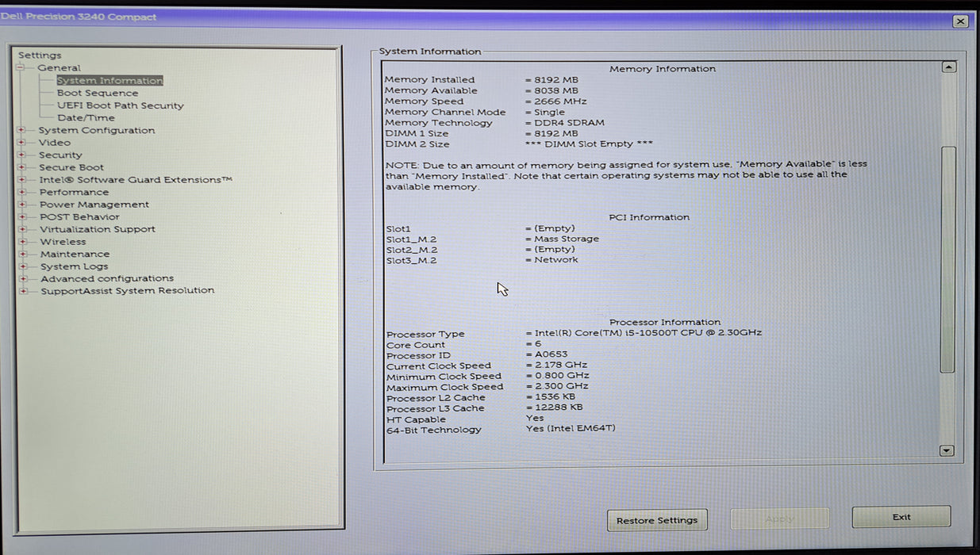
Task: Select the Power Management label
Action: click(94, 205)
